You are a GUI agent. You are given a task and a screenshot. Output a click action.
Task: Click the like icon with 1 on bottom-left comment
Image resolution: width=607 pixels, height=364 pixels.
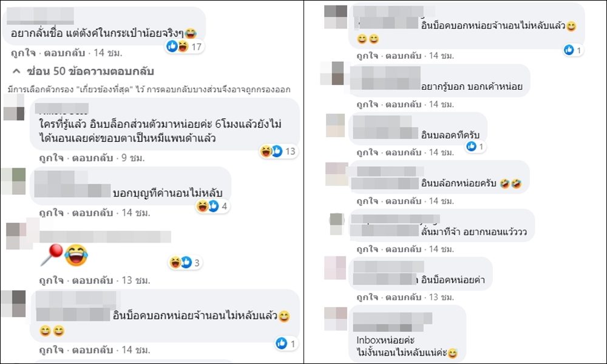pyautogui.click(x=286, y=343)
